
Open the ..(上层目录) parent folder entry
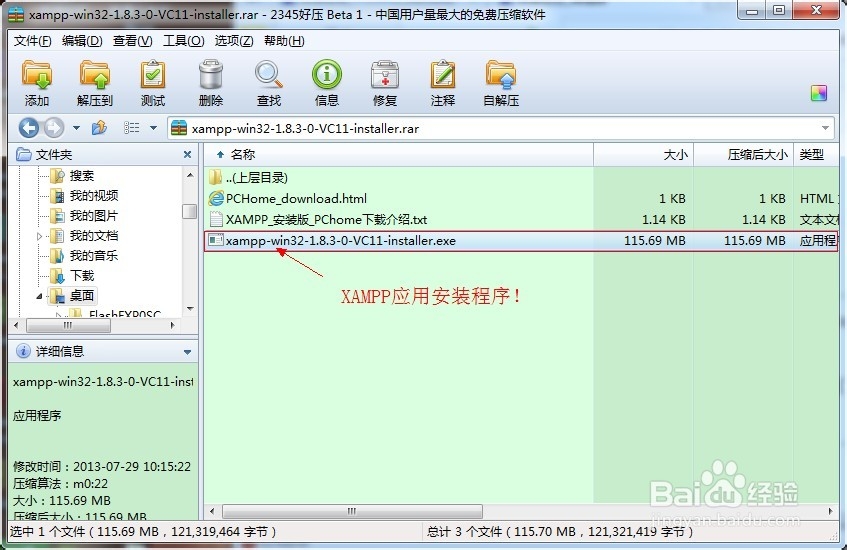pos(257,177)
